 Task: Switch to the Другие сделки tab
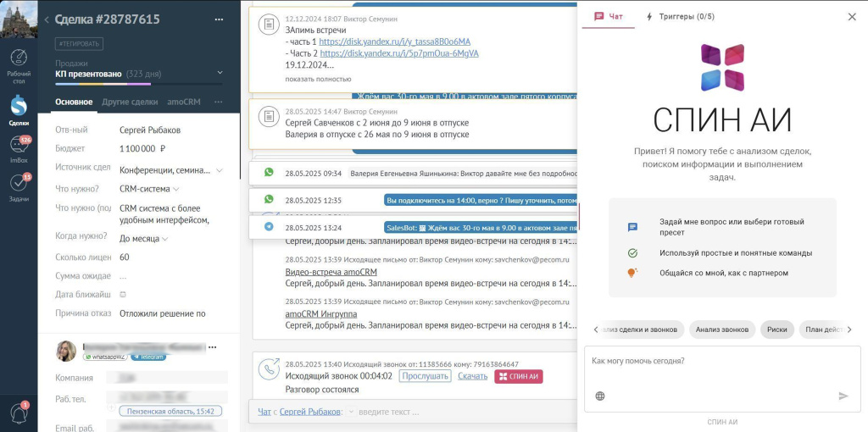130,102
